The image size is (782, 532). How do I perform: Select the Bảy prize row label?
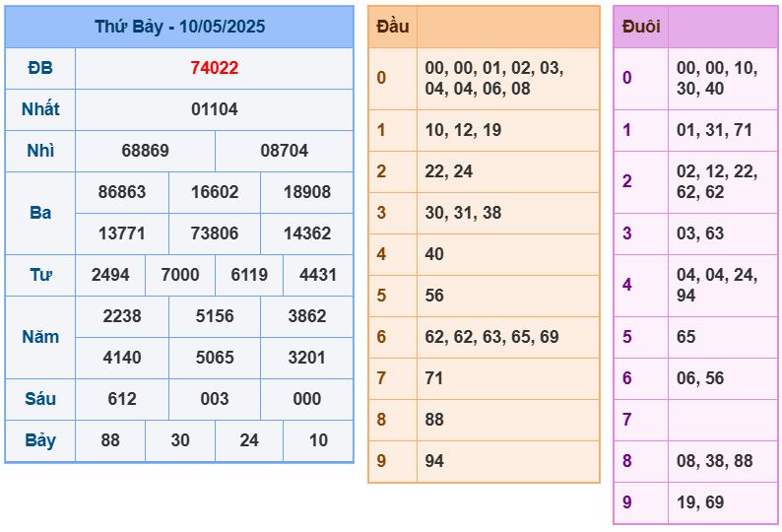click(x=40, y=440)
